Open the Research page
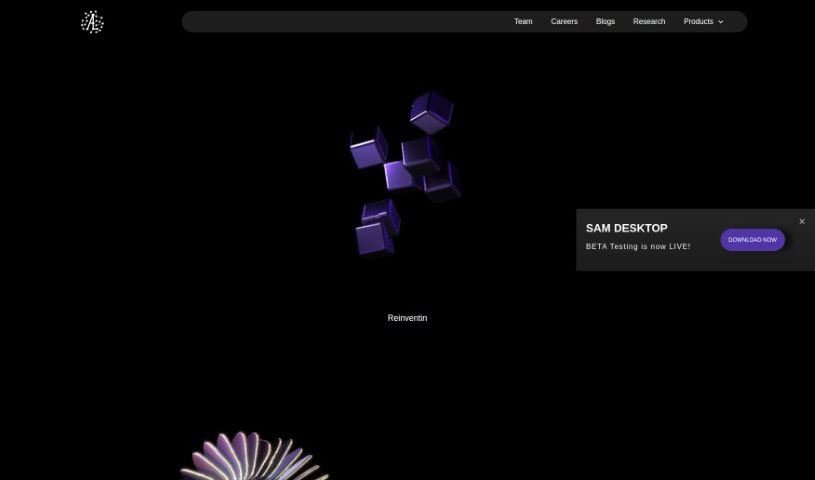 point(649,21)
